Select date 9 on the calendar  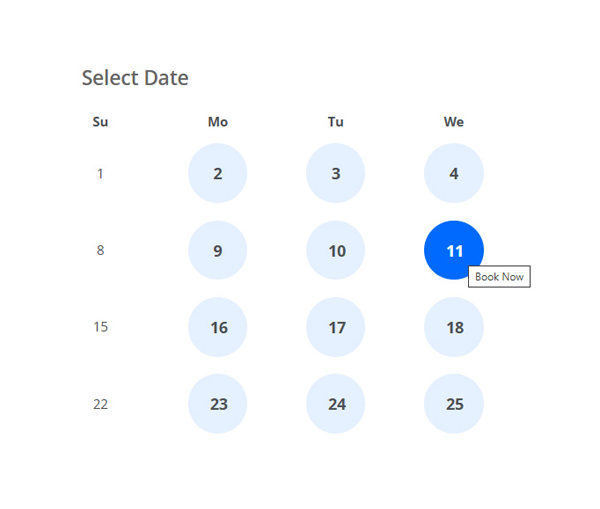(x=218, y=250)
